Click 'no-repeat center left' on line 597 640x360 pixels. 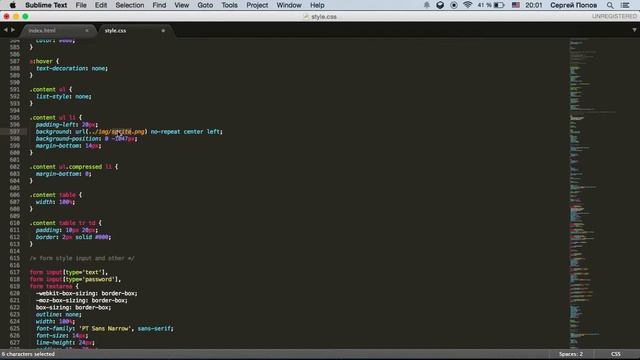(185, 132)
